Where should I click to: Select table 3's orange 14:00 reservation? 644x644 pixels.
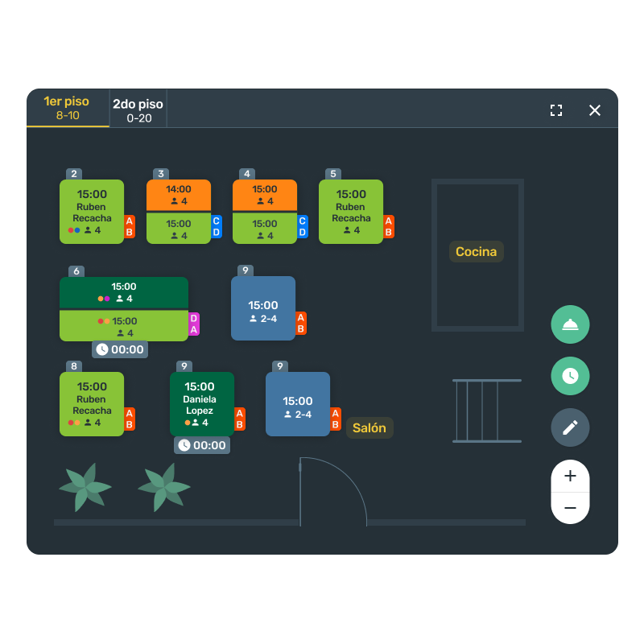[179, 195]
